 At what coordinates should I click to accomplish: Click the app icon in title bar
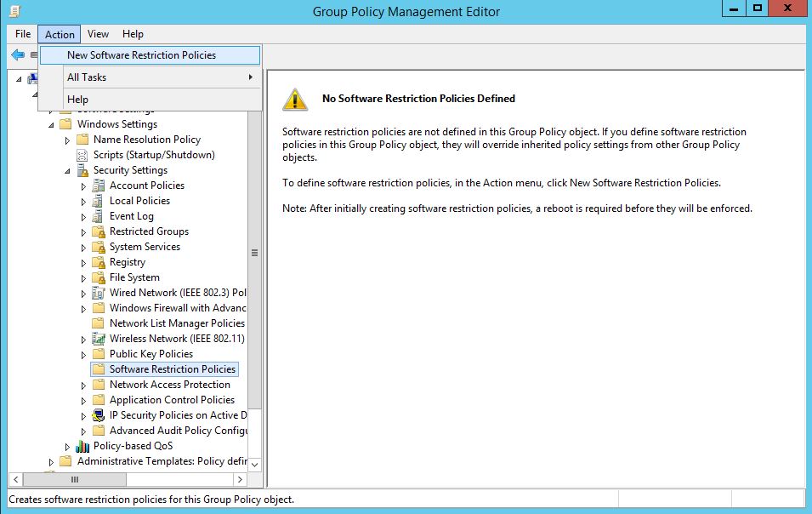[x=15, y=11]
